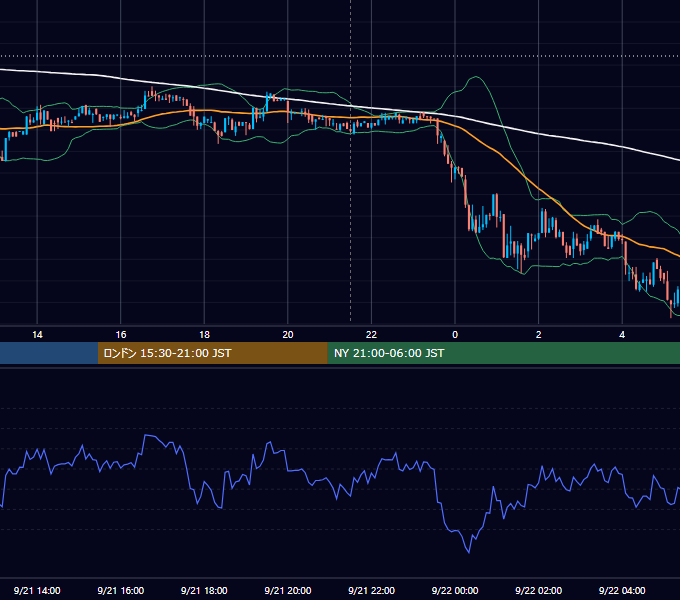Click the hour 18 axis label
Image resolution: width=680 pixels, height=600 pixels.
204,335
